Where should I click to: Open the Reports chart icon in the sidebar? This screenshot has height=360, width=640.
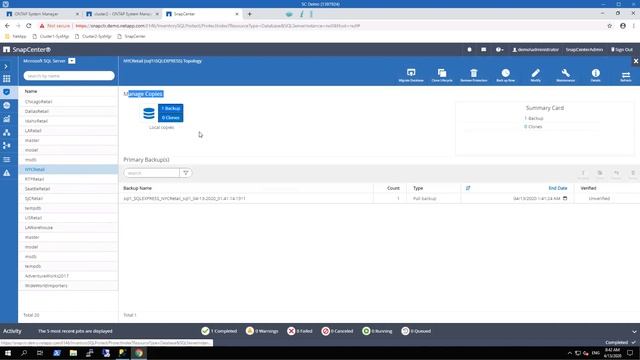coord(7,119)
